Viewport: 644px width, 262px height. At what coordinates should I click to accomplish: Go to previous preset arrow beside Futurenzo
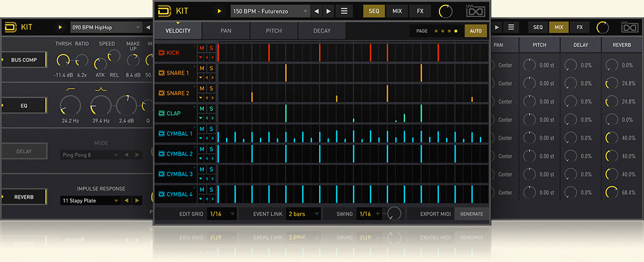pos(317,11)
